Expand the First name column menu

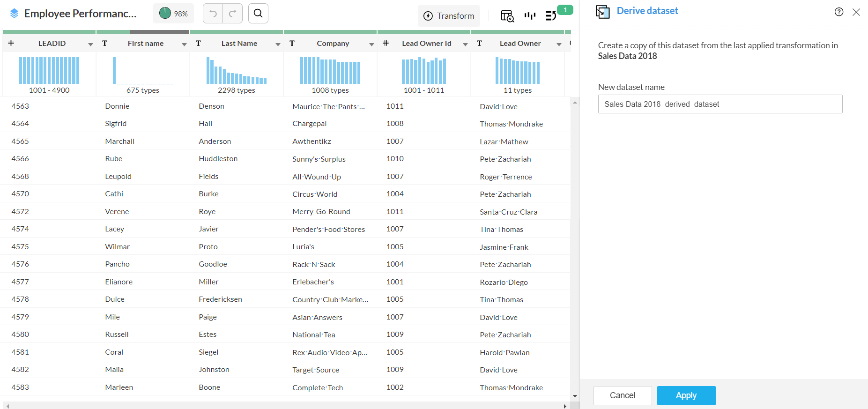click(184, 44)
